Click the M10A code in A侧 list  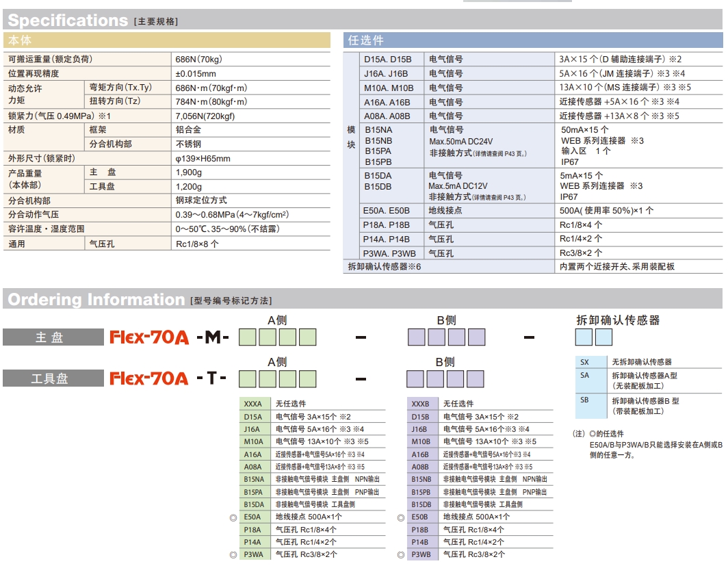pyautogui.click(x=253, y=441)
